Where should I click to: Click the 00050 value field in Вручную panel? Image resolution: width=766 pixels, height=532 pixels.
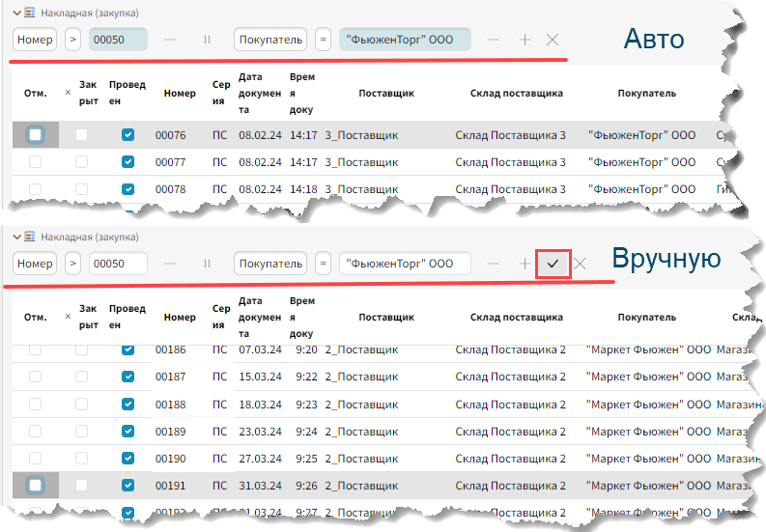coord(118,264)
